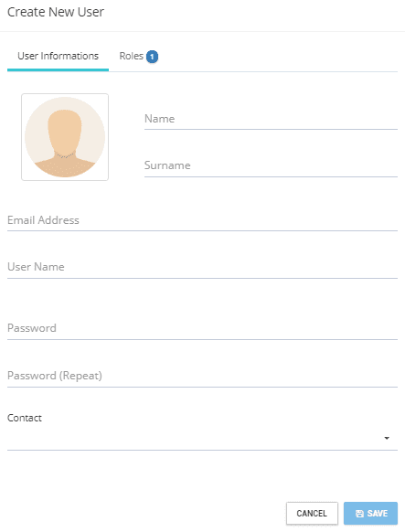
Task: Click the teal underline below User Informations
Action: 58,69
